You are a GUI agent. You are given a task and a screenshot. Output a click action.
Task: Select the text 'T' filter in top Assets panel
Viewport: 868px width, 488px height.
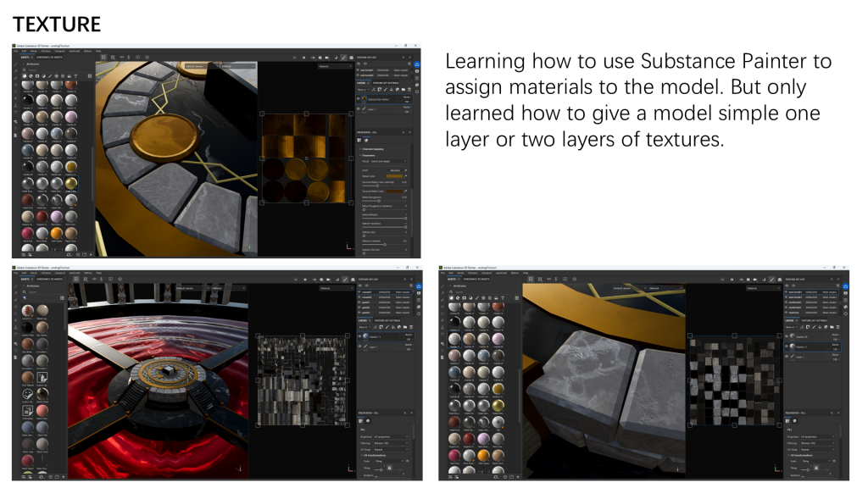click(x=75, y=77)
